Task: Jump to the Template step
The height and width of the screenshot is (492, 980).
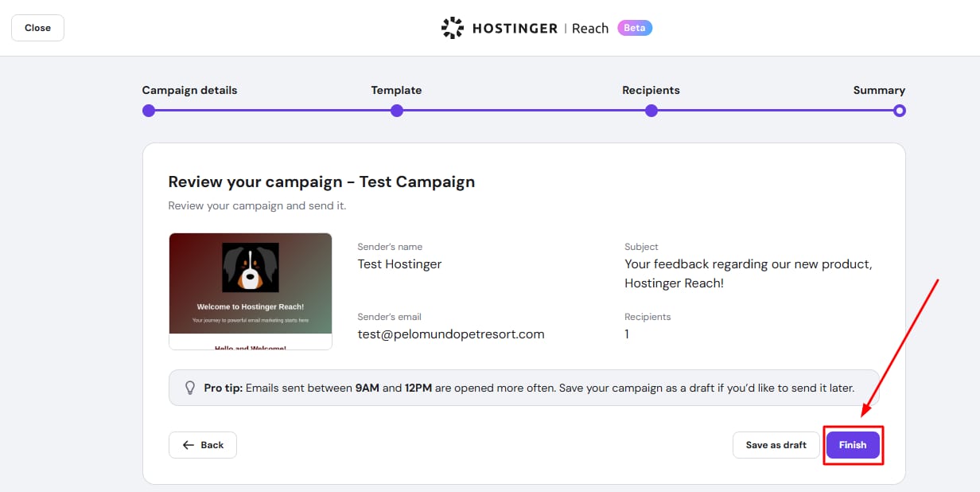Action: coord(396,90)
